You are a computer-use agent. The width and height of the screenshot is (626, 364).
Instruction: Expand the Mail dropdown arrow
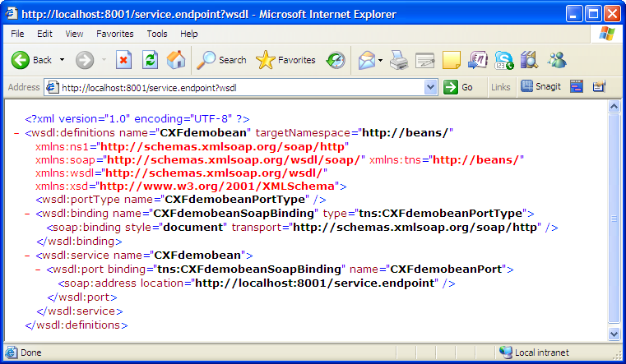[381, 60]
